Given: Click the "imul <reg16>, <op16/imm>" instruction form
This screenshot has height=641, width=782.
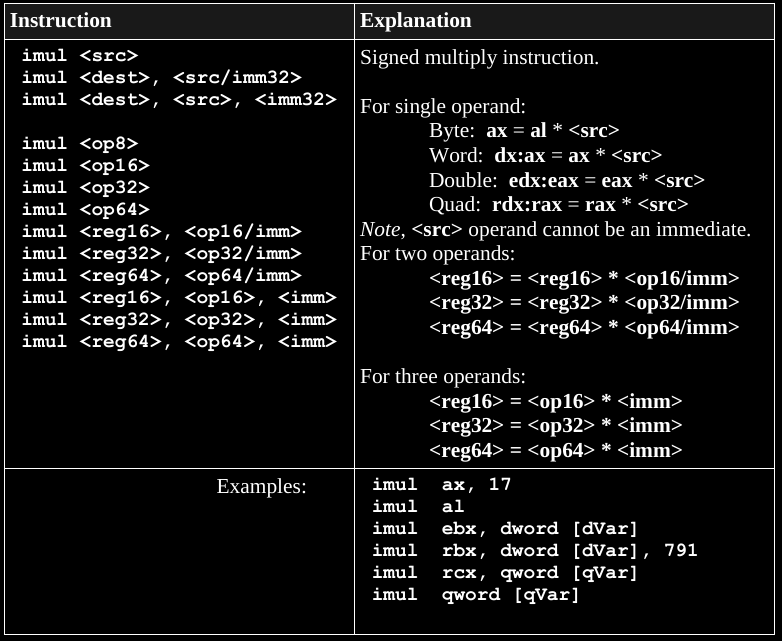Looking at the screenshot, I should (161, 232).
